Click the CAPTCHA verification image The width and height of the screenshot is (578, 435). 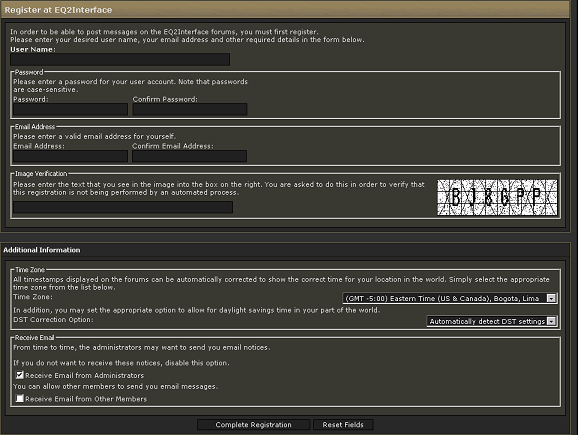[497, 197]
